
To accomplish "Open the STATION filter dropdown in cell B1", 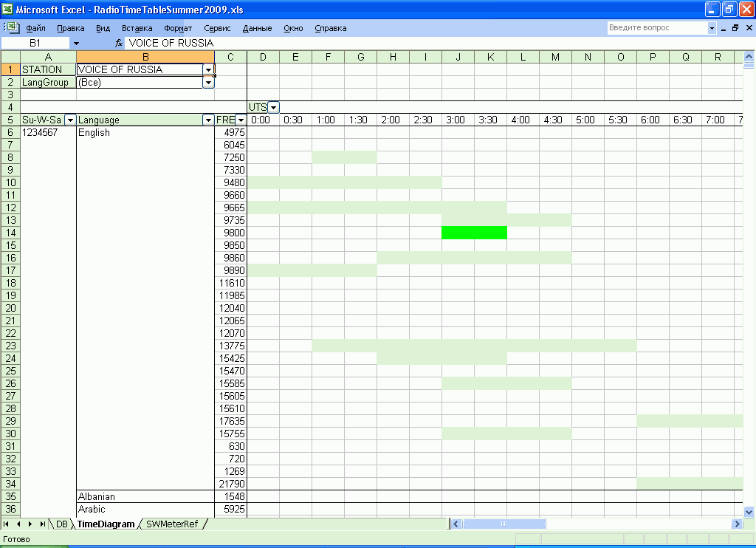I will [208, 69].
